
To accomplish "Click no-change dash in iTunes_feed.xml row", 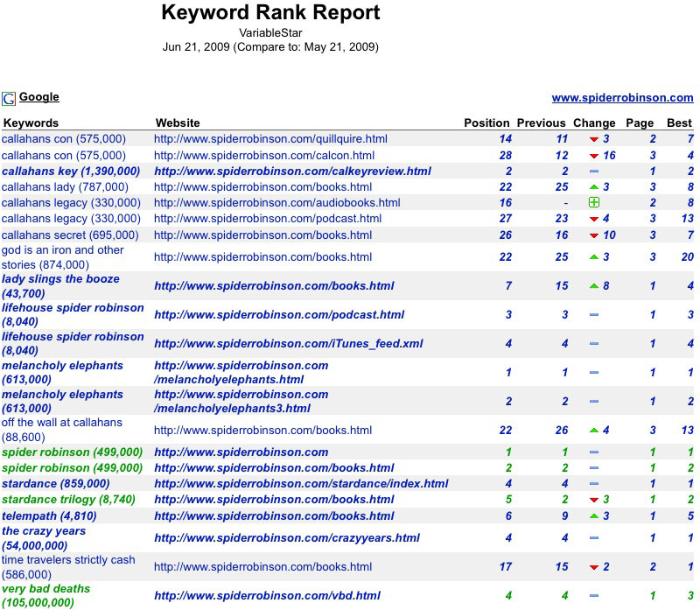I will 594,343.
